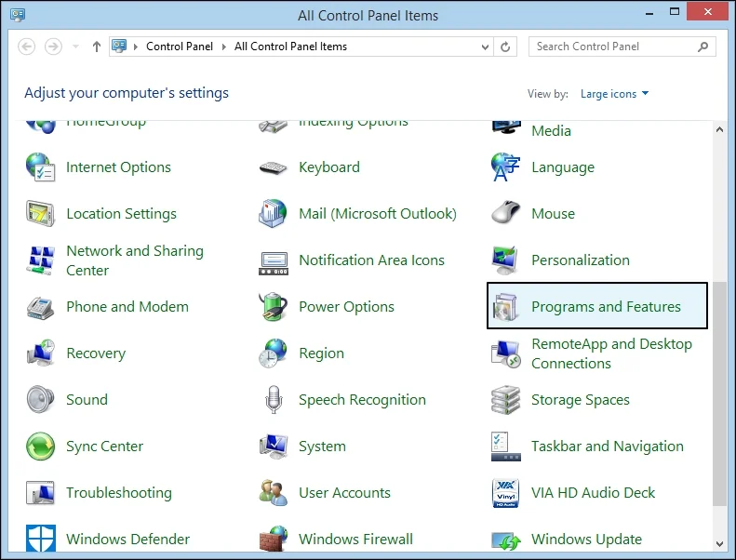Open the Storage Spaces text link

581,400
